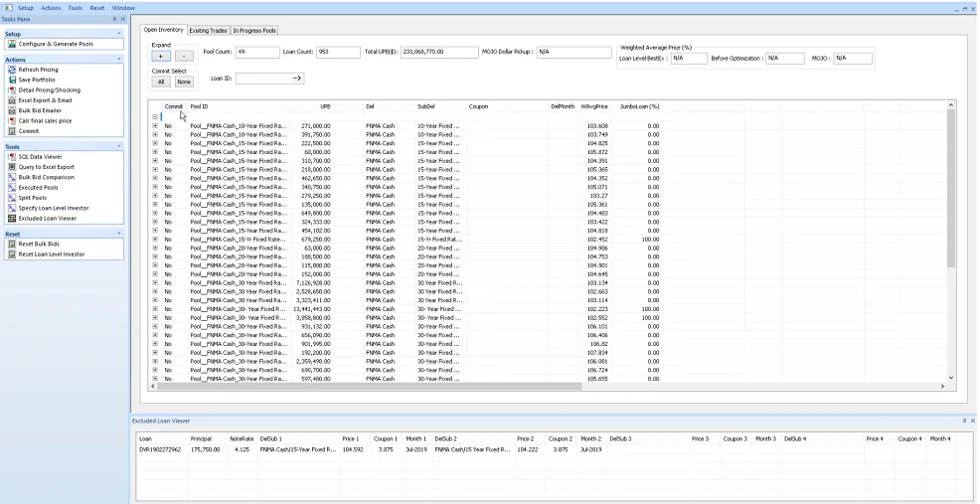Image resolution: width=980 pixels, height=504 pixels.
Task: Sort by the UPB column header
Action: coord(325,107)
